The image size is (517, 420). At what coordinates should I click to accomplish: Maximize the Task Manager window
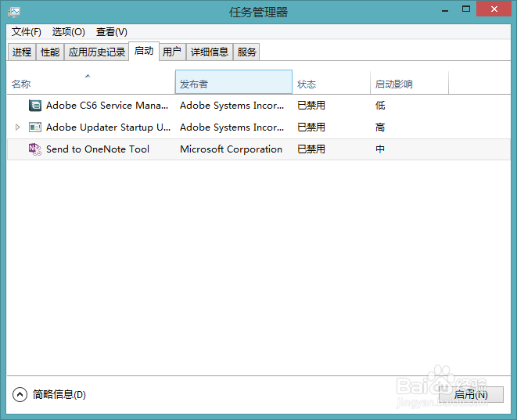coord(466,9)
